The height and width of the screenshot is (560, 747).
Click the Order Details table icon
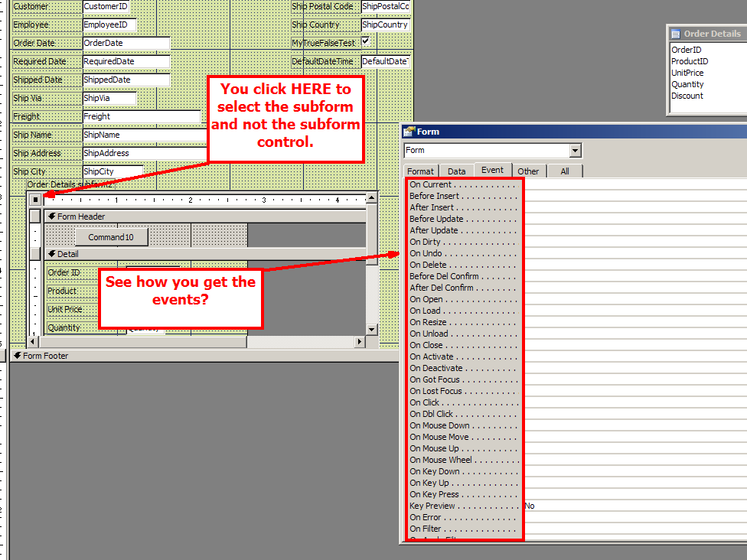point(675,34)
